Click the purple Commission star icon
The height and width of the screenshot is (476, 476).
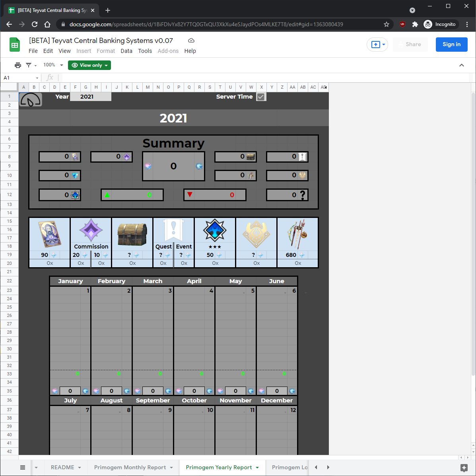point(91,230)
